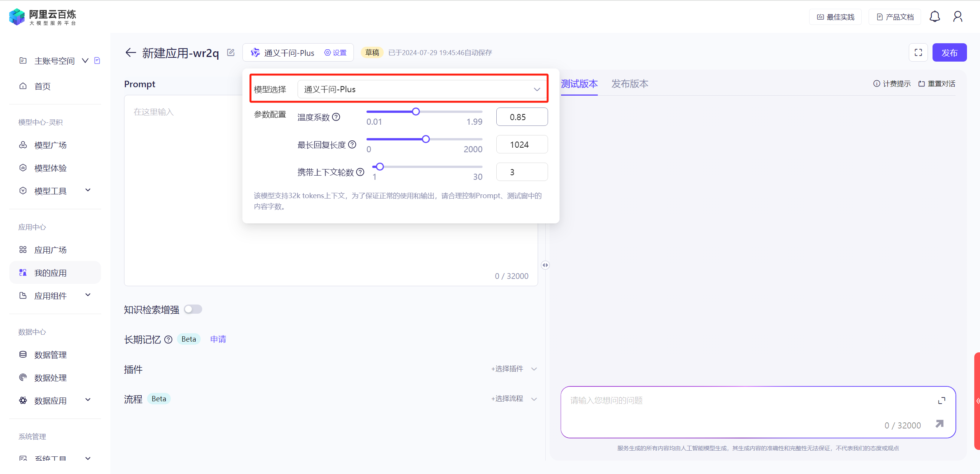Viewport: 980px width, 474px height.
Task: Click help icon beside 长期记忆
Action: pyautogui.click(x=168, y=339)
